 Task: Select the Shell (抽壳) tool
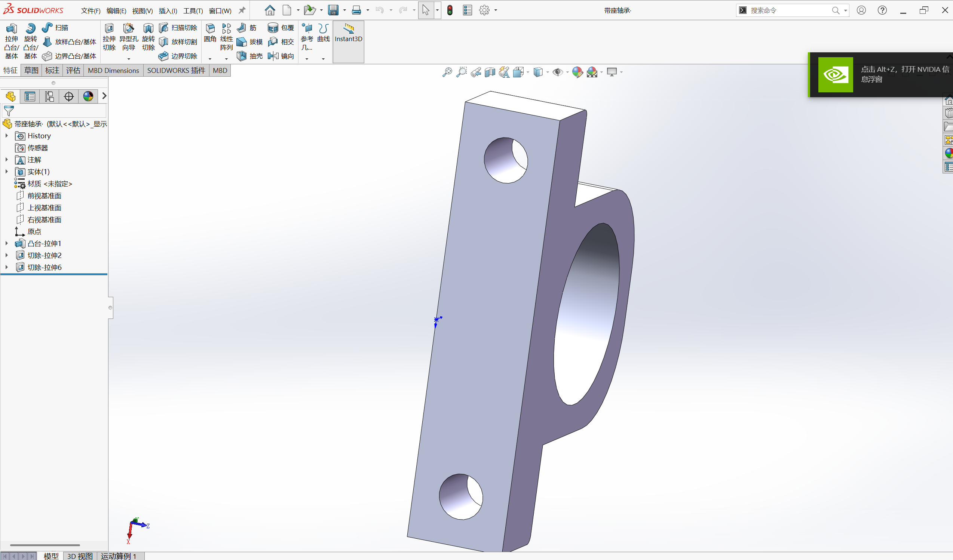249,56
